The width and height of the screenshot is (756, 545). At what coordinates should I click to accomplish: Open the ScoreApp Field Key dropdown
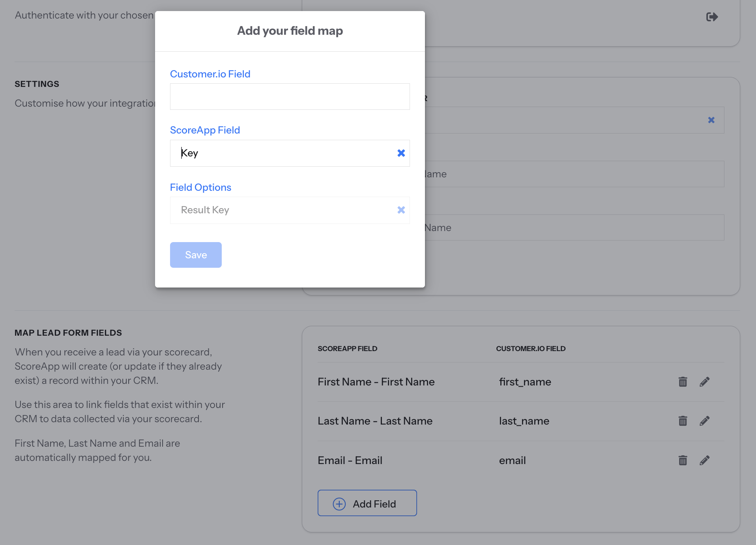click(x=290, y=153)
